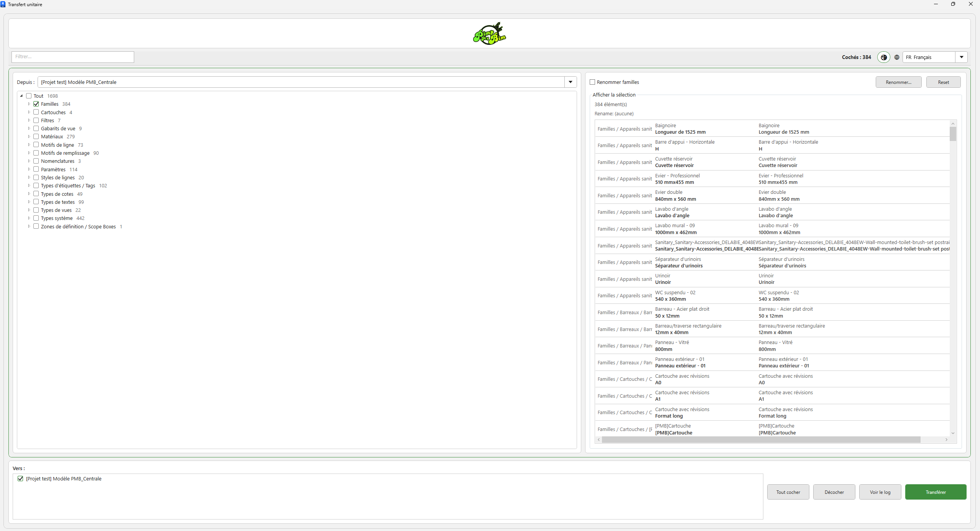Select the Cartouche avec révisions Format long row

(772, 412)
